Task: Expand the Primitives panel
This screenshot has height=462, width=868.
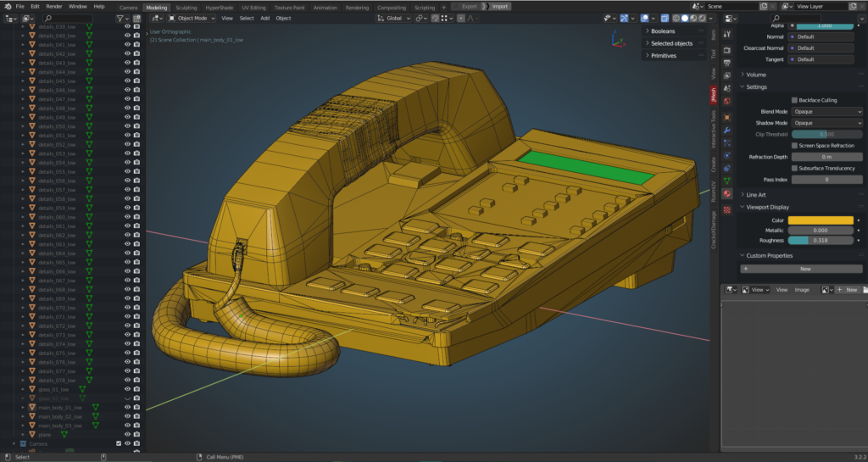Action: click(x=663, y=55)
